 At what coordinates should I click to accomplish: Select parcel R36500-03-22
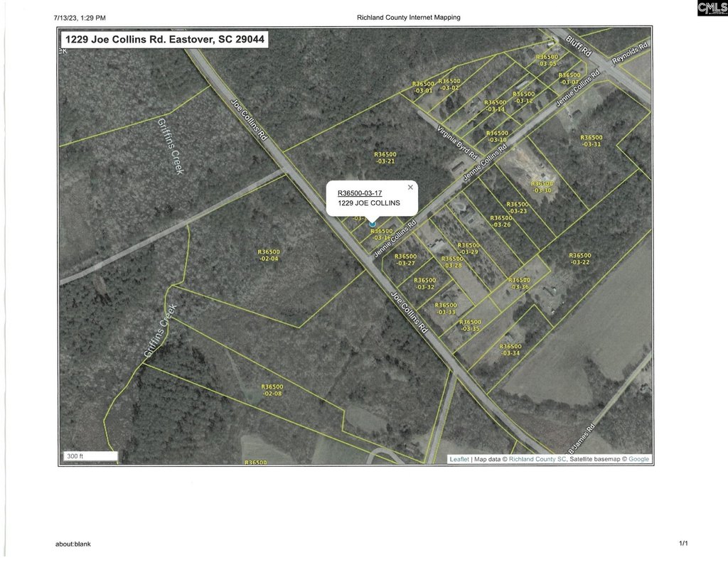580,259
